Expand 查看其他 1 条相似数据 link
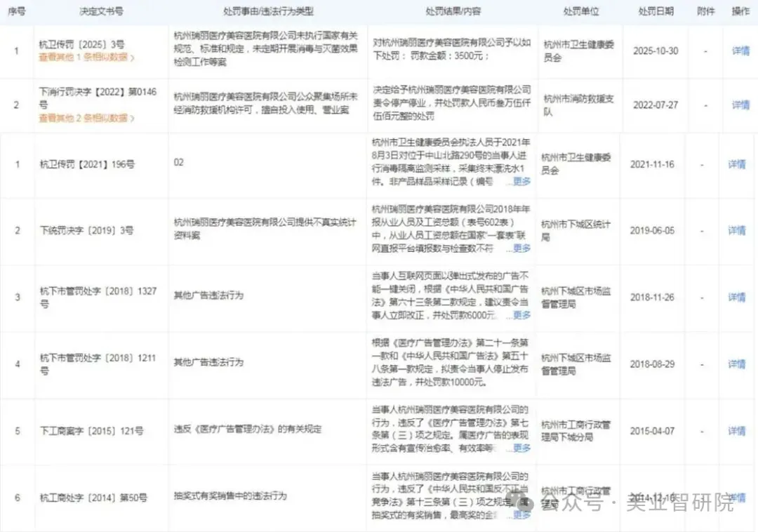This screenshot has width=758, height=532. coord(86,58)
